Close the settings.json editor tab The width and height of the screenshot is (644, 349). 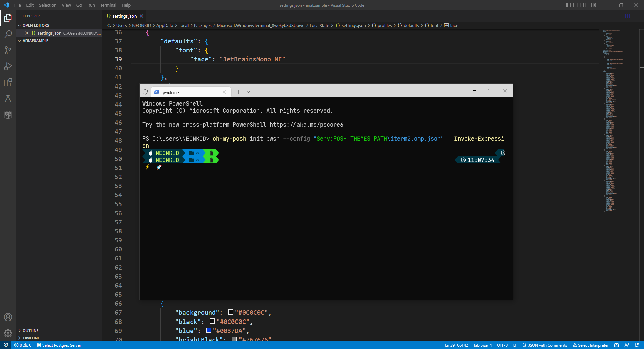(x=142, y=16)
